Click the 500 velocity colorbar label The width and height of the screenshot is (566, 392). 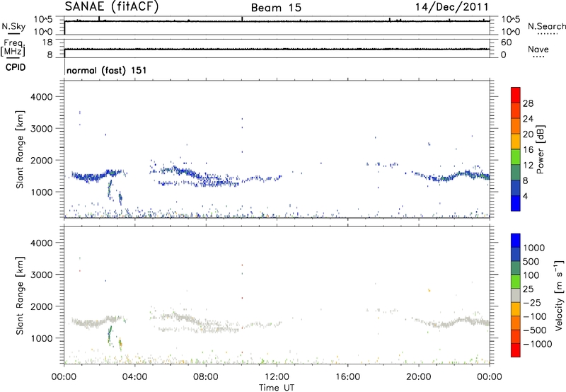(x=533, y=262)
